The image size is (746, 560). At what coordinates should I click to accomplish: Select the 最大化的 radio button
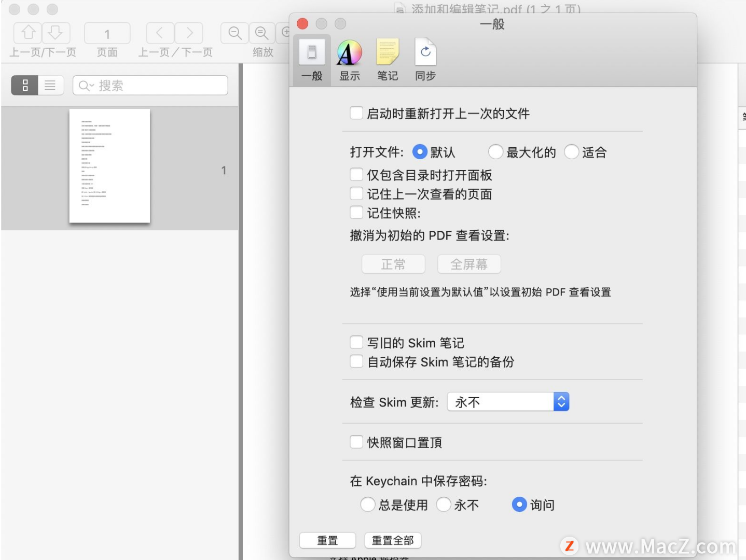click(495, 152)
